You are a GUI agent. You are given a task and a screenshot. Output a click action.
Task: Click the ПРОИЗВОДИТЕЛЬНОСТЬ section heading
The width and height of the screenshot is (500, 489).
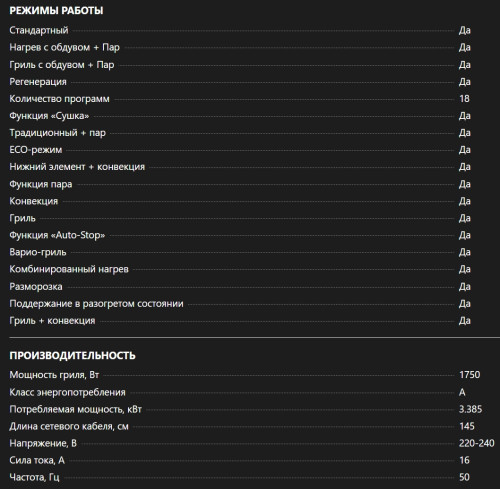[x=72, y=356]
